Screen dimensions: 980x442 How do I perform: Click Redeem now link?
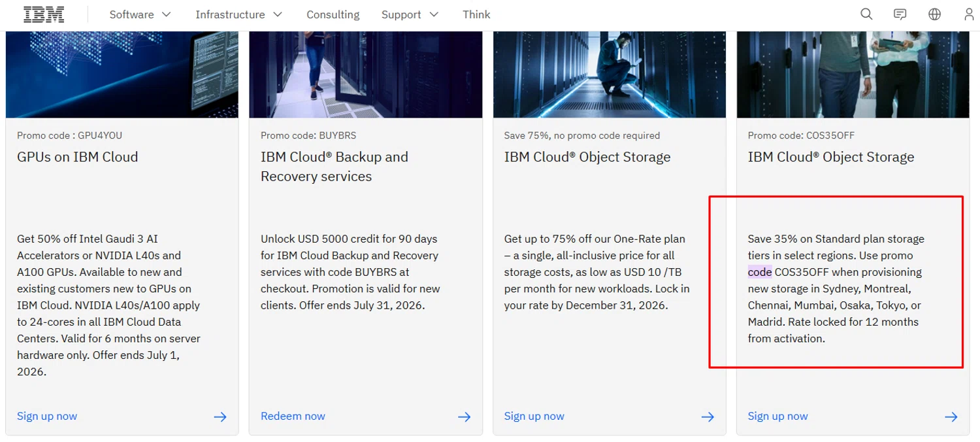pos(293,416)
